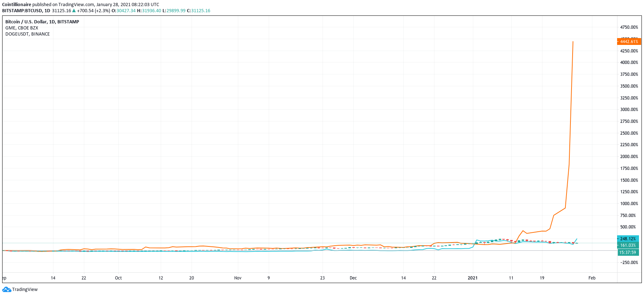Click the 2021 year mark on time axis

pos(473,278)
